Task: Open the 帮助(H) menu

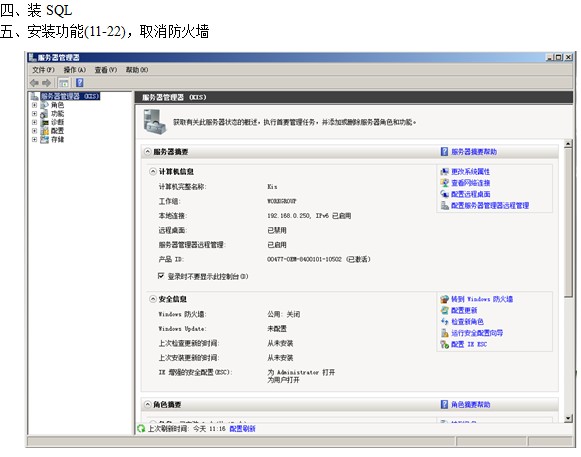Action: 137,70
